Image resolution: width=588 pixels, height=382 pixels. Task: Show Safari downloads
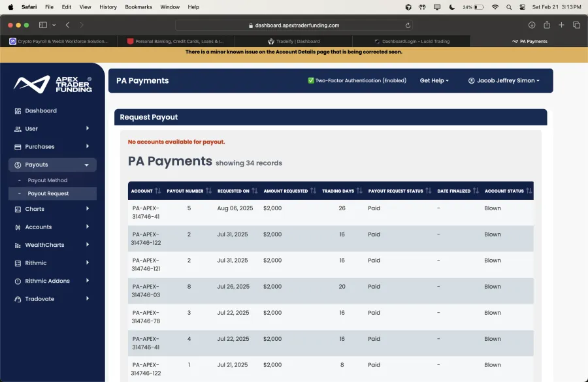532,25
